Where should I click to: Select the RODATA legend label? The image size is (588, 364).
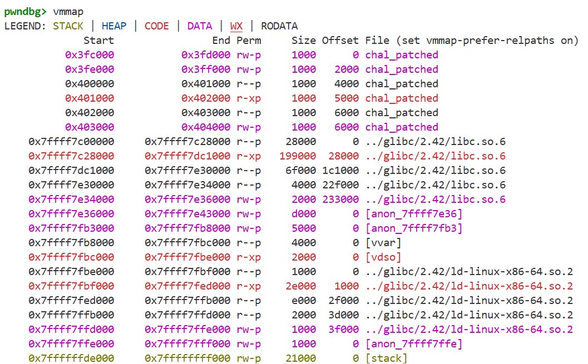279,26
